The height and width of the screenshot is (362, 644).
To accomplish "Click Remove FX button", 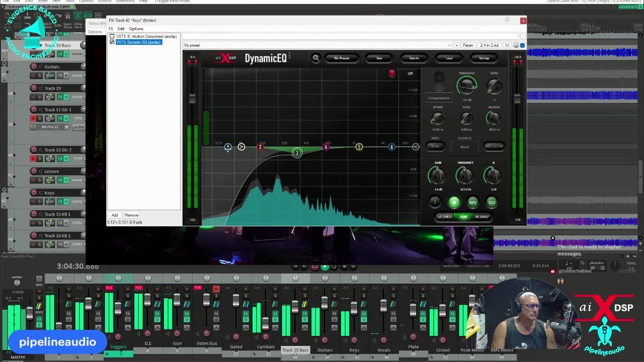I will [131, 215].
